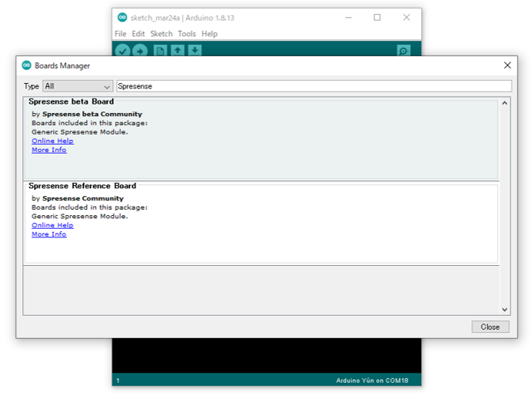
Task: Open the Tools menu
Action: [187, 34]
